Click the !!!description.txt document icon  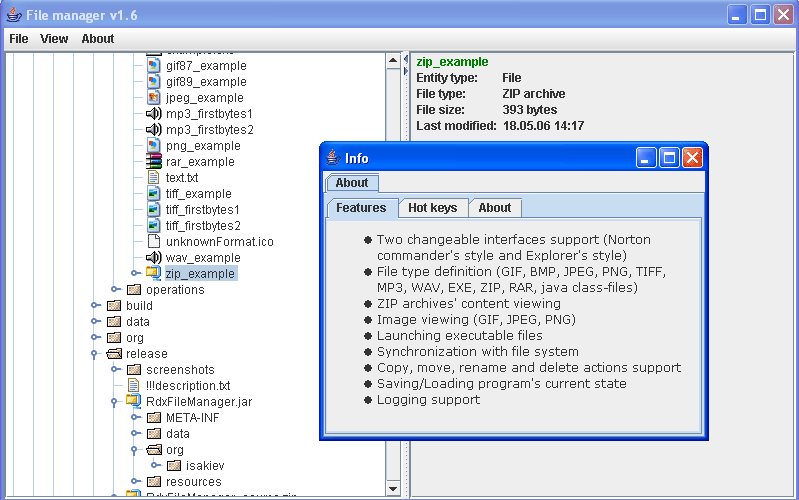click(x=134, y=385)
